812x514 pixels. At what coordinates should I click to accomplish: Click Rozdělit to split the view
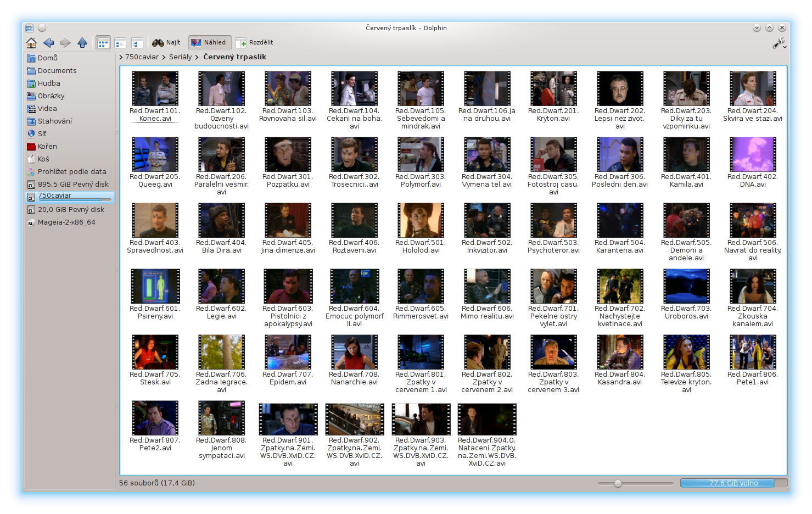point(254,42)
